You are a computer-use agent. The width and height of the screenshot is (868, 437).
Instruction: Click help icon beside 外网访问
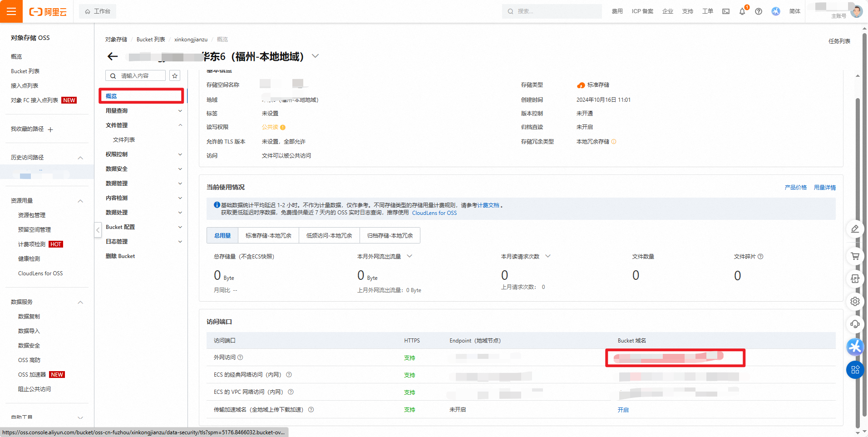[x=240, y=358]
